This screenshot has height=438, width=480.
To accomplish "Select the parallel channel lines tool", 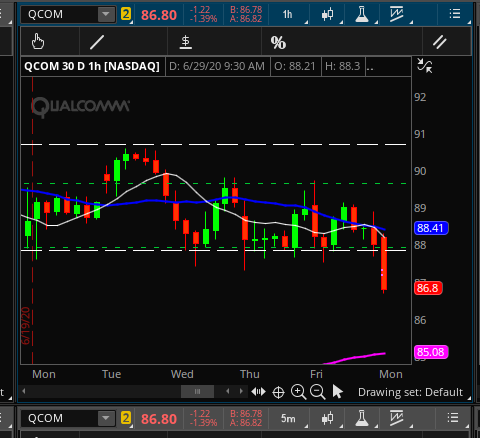I will pos(440,42).
